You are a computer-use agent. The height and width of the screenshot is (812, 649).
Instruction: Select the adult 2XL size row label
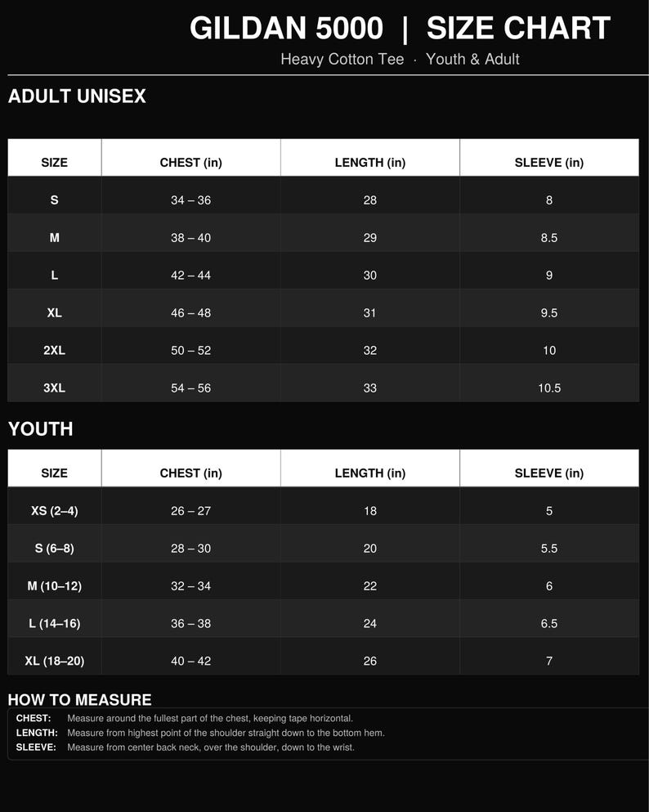(54, 350)
